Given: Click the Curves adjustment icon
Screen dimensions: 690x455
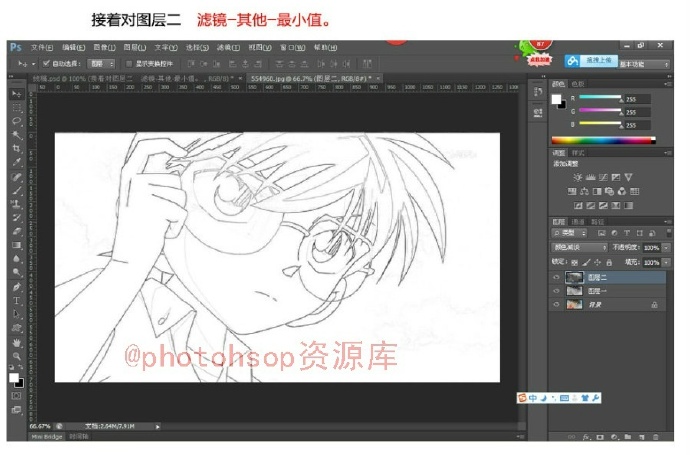Looking at the screenshot, I should click(603, 177).
